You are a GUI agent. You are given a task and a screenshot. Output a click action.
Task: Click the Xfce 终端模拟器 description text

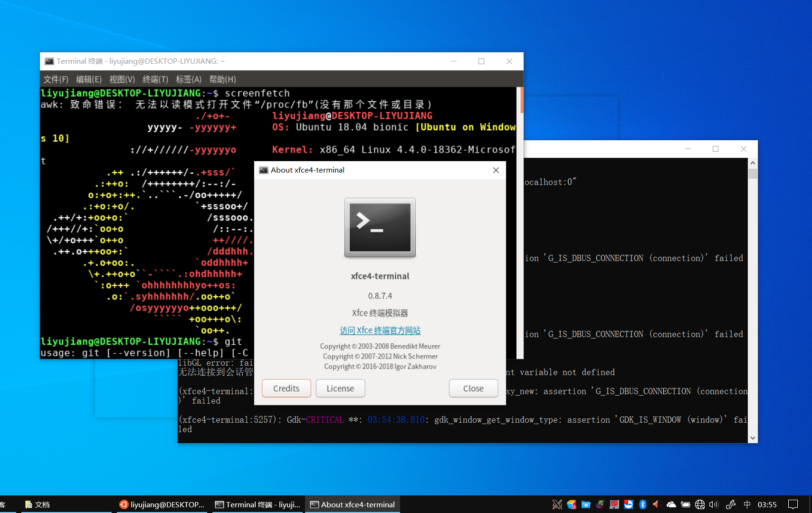click(x=380, y=313)
